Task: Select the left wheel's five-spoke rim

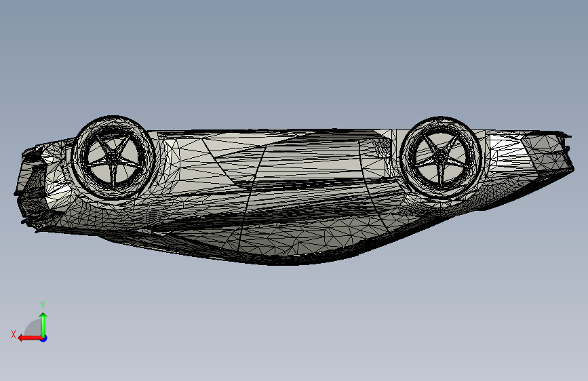Action: tap(113, 157)
